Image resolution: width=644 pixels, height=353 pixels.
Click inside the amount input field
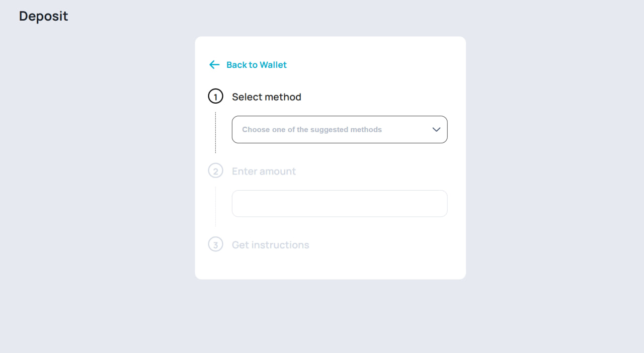tap(340, 203)
